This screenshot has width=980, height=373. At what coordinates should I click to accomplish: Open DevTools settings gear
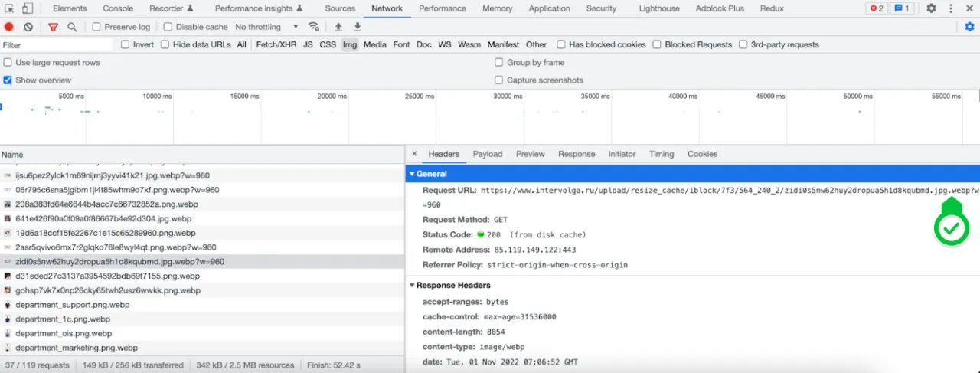(931, 8)
